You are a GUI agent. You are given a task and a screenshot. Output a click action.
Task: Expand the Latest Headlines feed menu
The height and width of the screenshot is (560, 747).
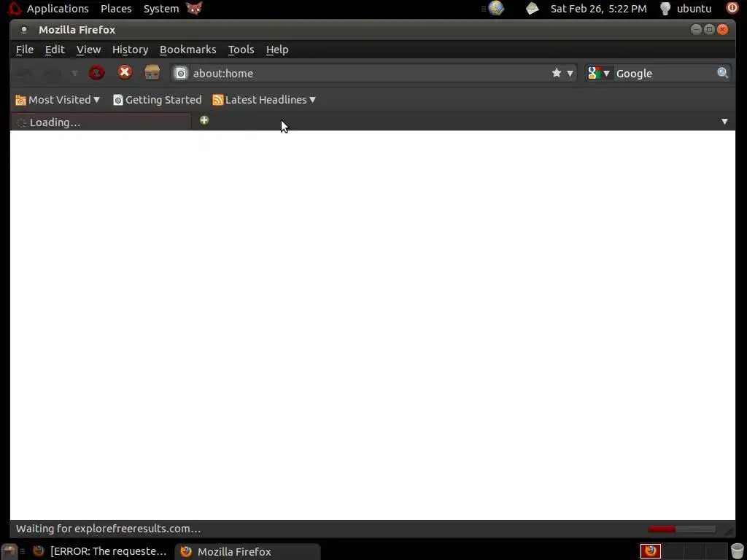point(264,100)
